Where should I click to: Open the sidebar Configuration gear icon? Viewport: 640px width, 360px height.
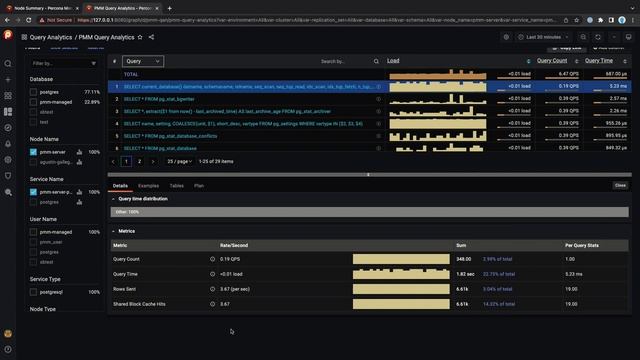8,160
